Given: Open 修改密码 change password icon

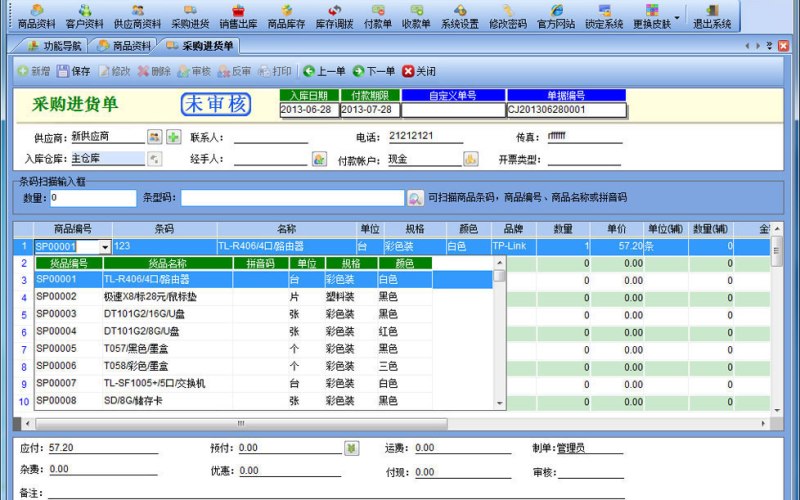Looking at the screenshot, I should 508,16.
